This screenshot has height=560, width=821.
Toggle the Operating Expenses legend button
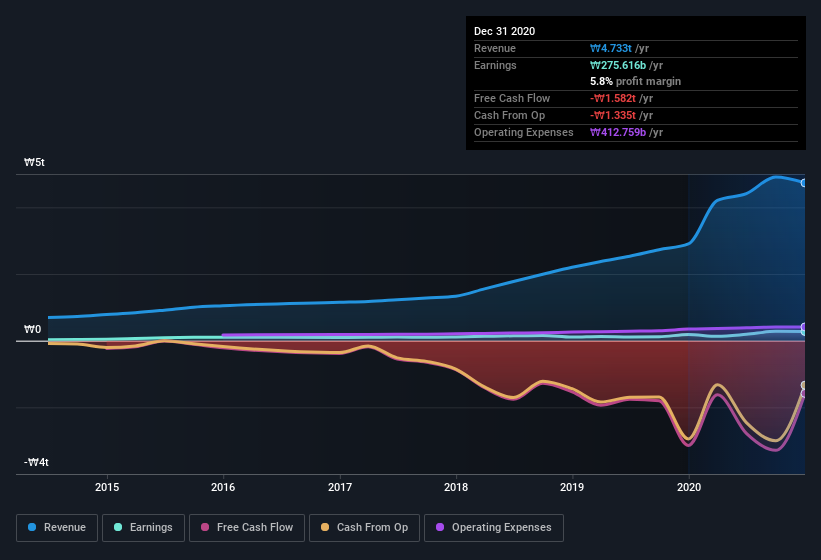494,528
